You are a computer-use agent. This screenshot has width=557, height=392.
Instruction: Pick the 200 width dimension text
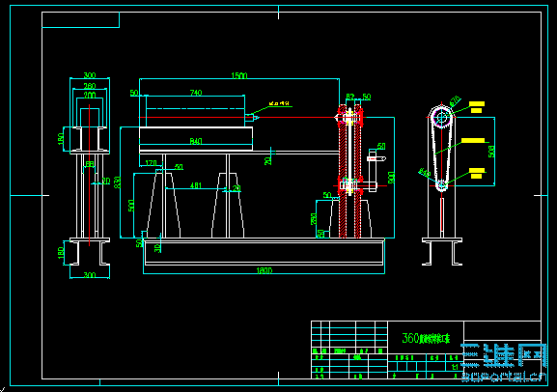(x=90, y=95)
